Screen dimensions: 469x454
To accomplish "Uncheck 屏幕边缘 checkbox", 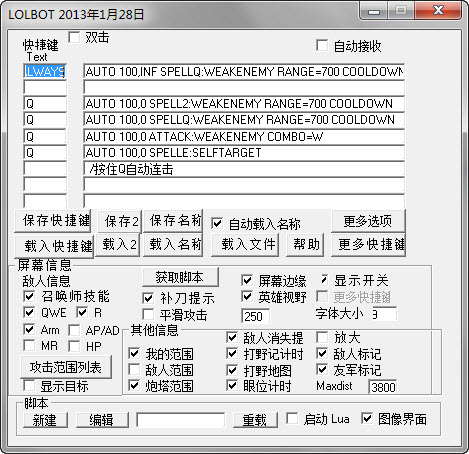I will [247, 280].
